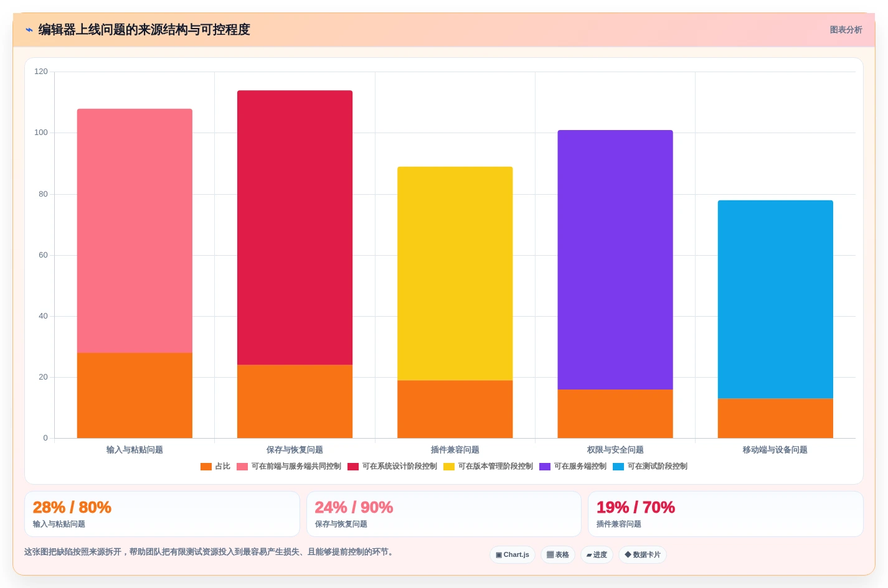Click the 100 y-axis tick label
888x588 pixels.
coord(41,133)
